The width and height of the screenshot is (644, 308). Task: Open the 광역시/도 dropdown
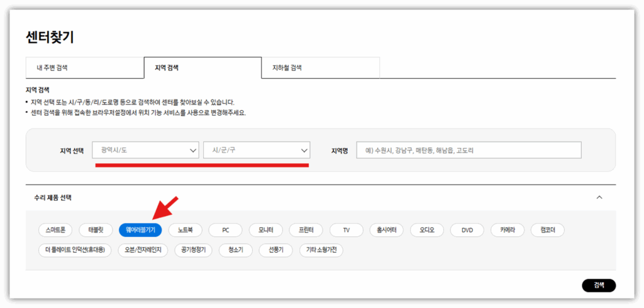146,150
